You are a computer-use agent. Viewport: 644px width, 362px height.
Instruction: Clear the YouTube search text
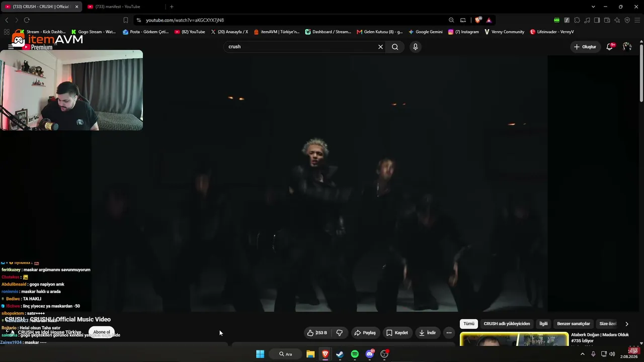click(x=380, y=47)
